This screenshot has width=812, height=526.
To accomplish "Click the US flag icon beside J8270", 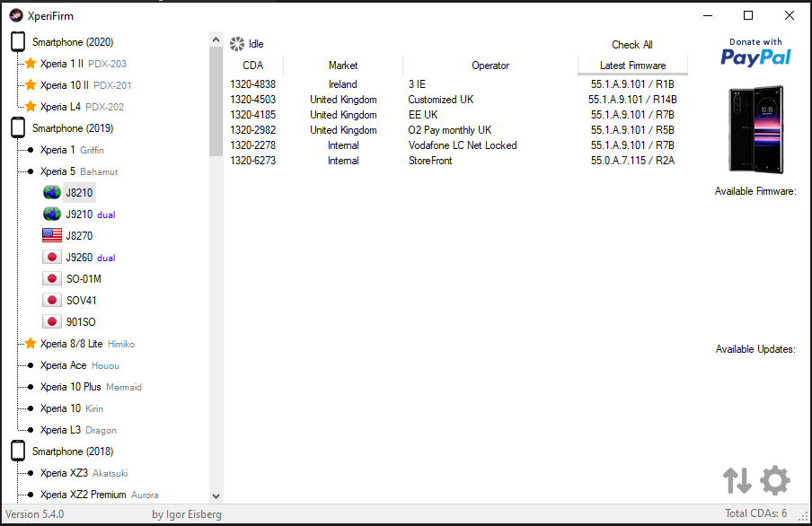I will click(x=52, y=236).
